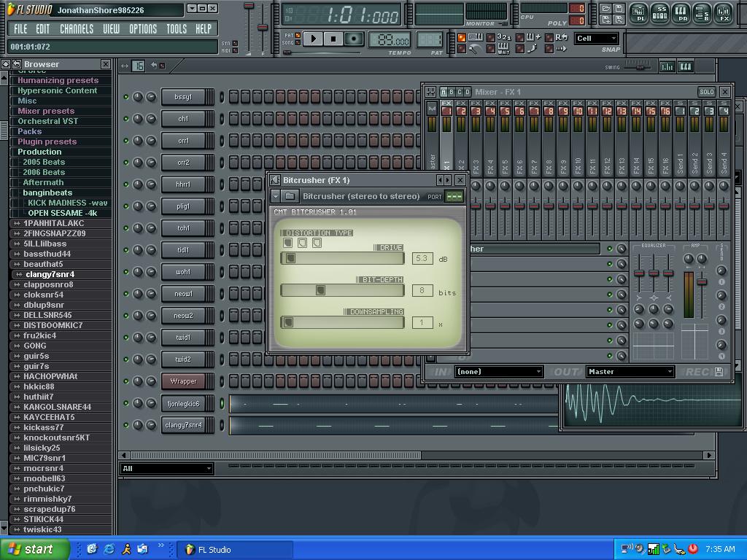The height and width of the screenshot is (560, 747).
Task: Click Internet Explorer quick launch icon
Action: pos(109,549)
